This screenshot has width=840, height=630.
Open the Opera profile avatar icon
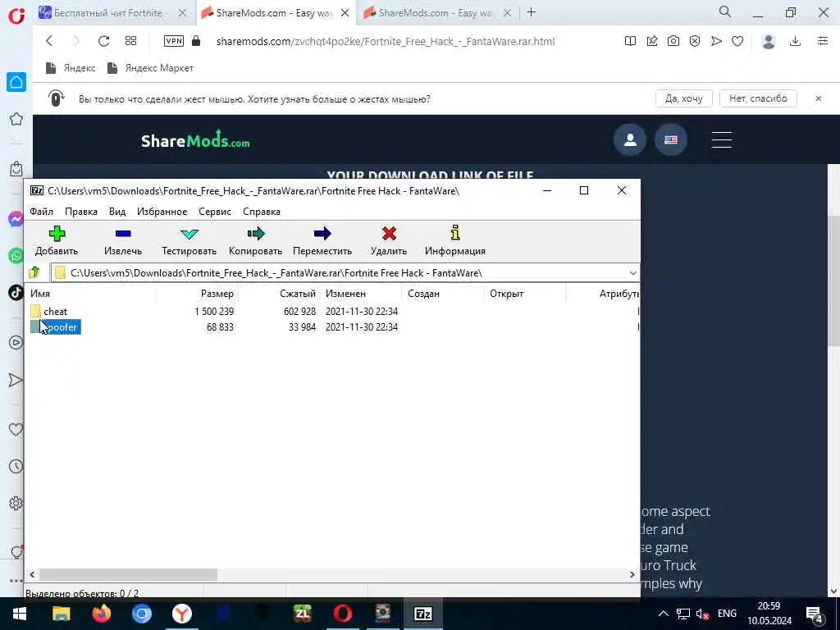point(769,41)
